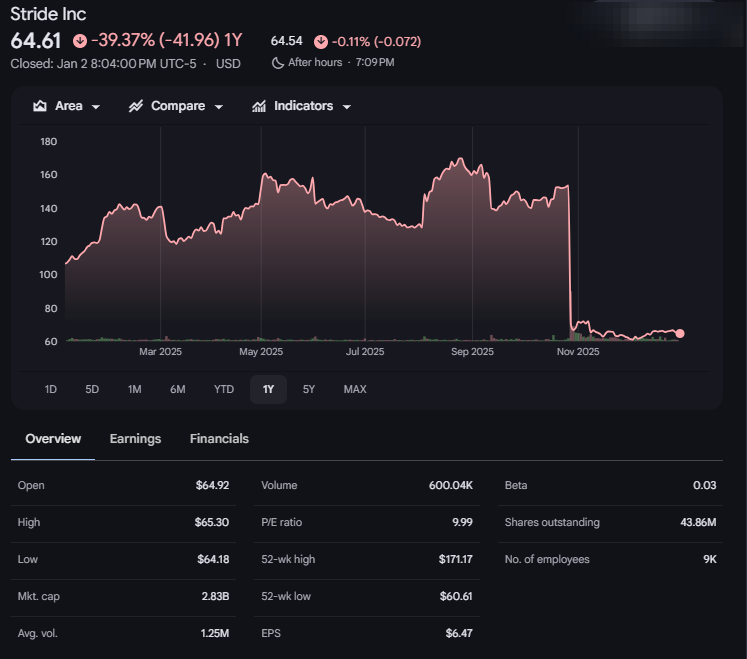Click the Indicators chart icon
Viewport: 747px width, 659px height.
[259, 106]
